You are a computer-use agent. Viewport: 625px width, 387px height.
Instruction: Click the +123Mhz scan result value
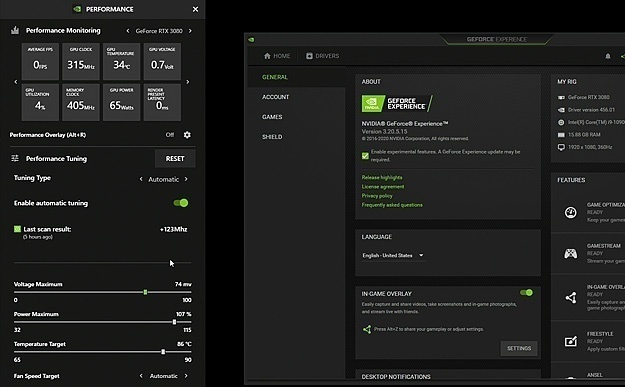point(173,229)
